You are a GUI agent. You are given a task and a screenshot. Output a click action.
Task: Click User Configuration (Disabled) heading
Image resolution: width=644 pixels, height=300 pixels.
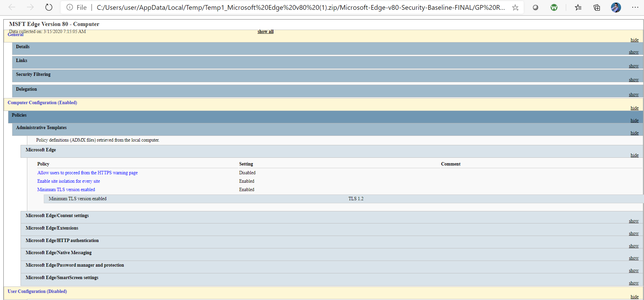coord(37,291)
